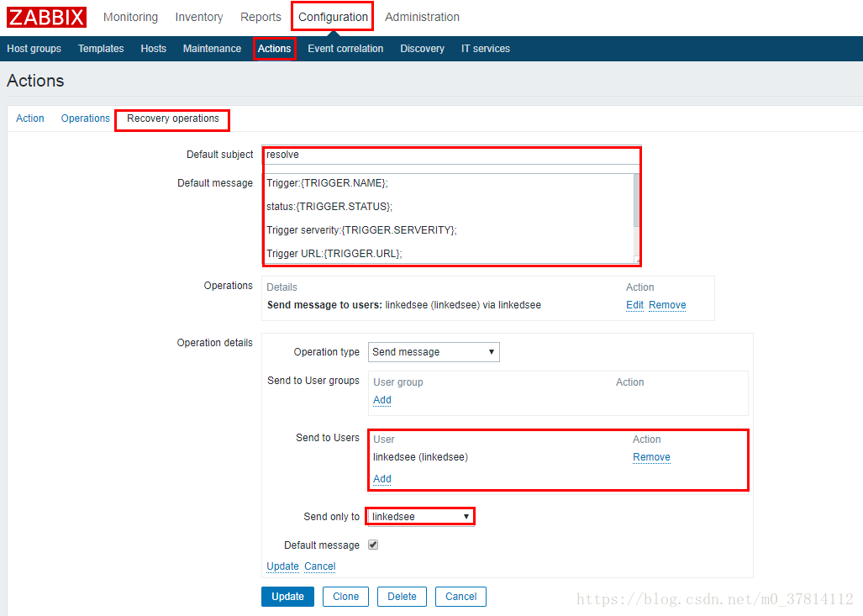Open the Configuration menu
This screenshot has width=863, height=616.
tap(333, 17)
